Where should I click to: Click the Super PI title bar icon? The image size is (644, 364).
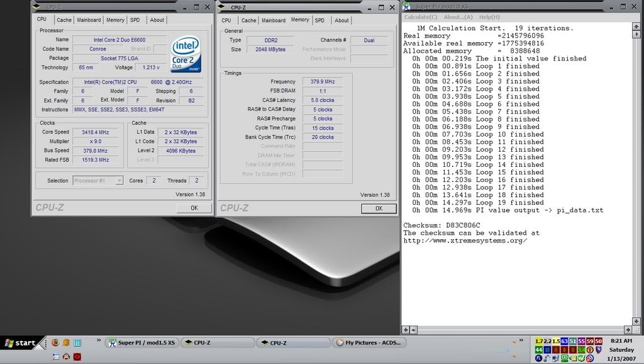click(407, 6)
